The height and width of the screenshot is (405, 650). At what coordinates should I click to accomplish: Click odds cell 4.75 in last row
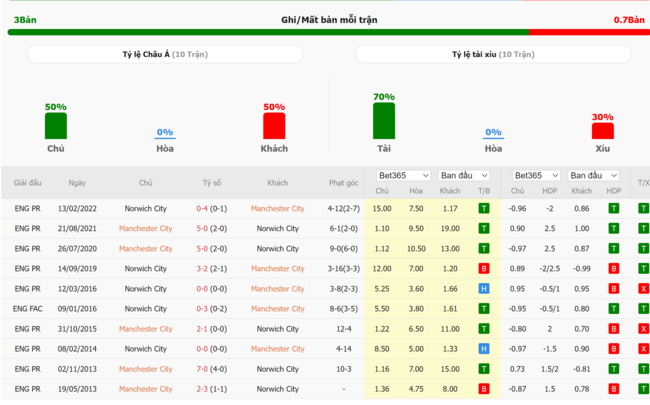click(416, 389)
